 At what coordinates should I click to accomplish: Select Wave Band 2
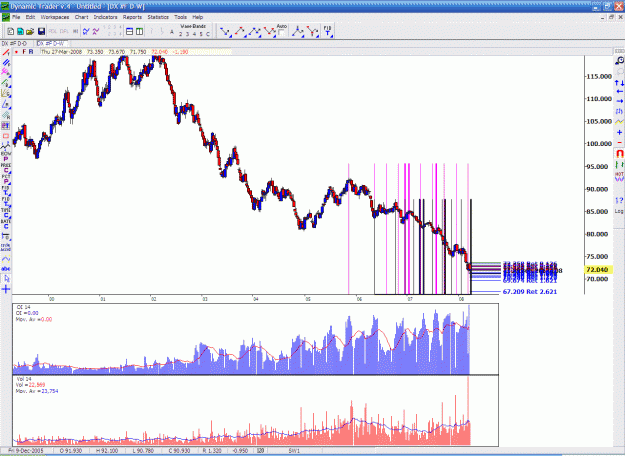pyautogui.click(x=181, y=34)
